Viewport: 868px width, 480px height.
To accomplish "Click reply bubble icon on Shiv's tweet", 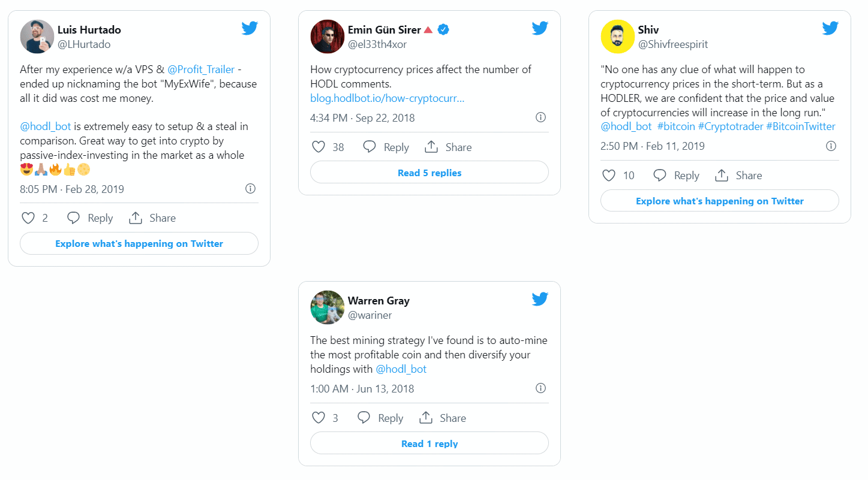I will tap(660, 175).
